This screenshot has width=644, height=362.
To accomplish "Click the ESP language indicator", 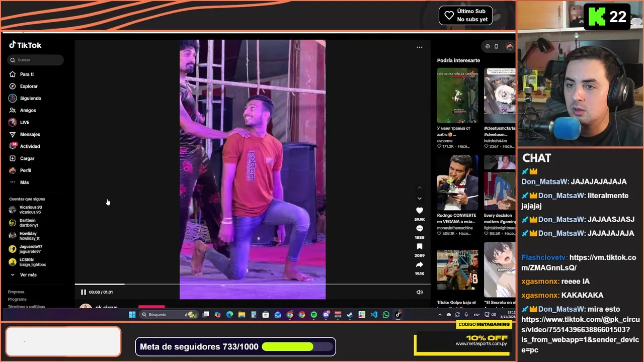I will [476, 315].
